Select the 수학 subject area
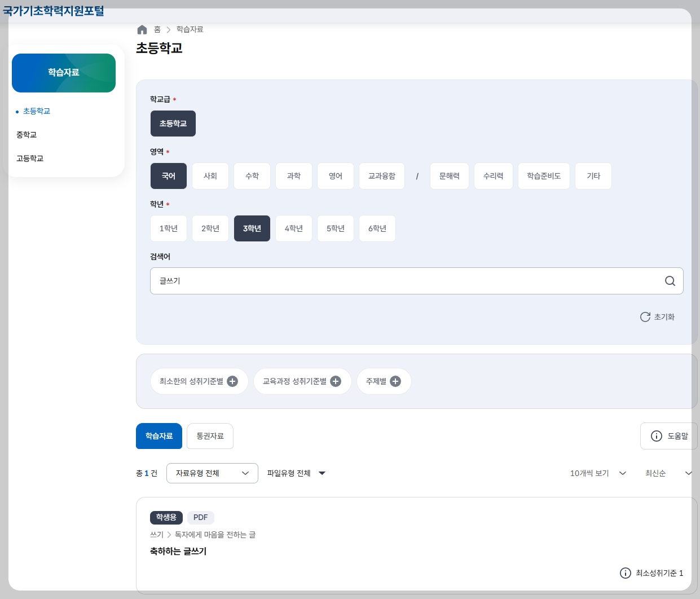The image size is (700, 599). (252, 176)
